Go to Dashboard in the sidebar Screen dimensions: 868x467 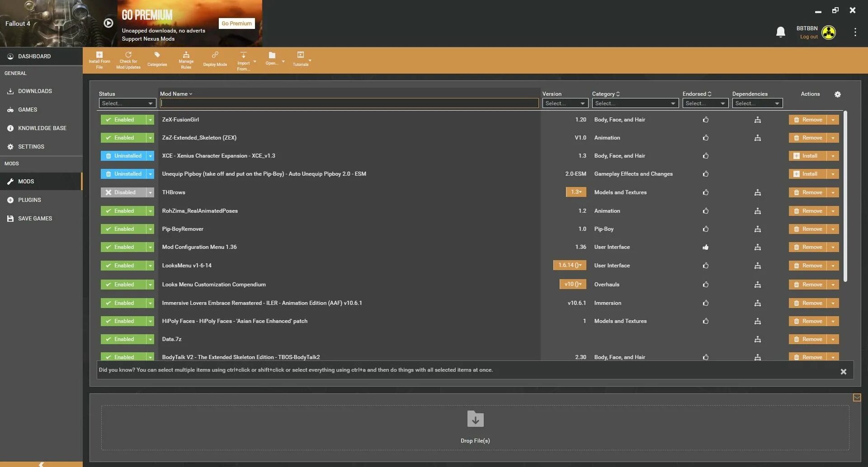[41, 56]
